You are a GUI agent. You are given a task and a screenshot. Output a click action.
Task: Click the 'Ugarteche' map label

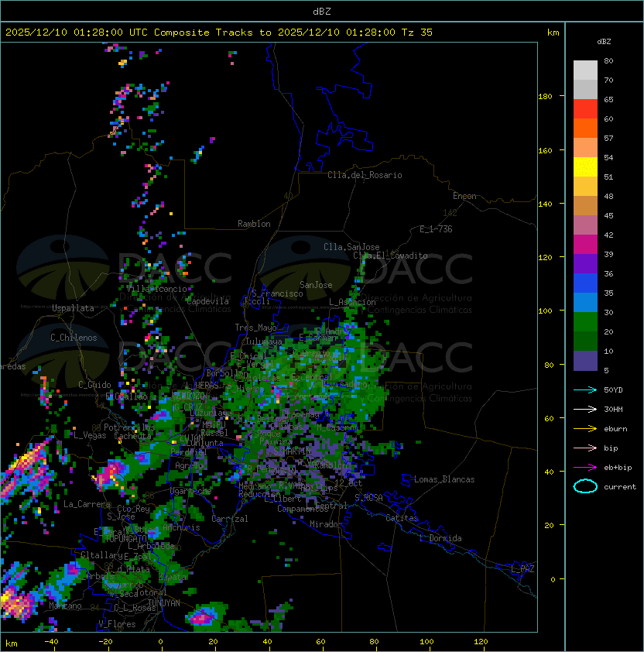(191, 491)
